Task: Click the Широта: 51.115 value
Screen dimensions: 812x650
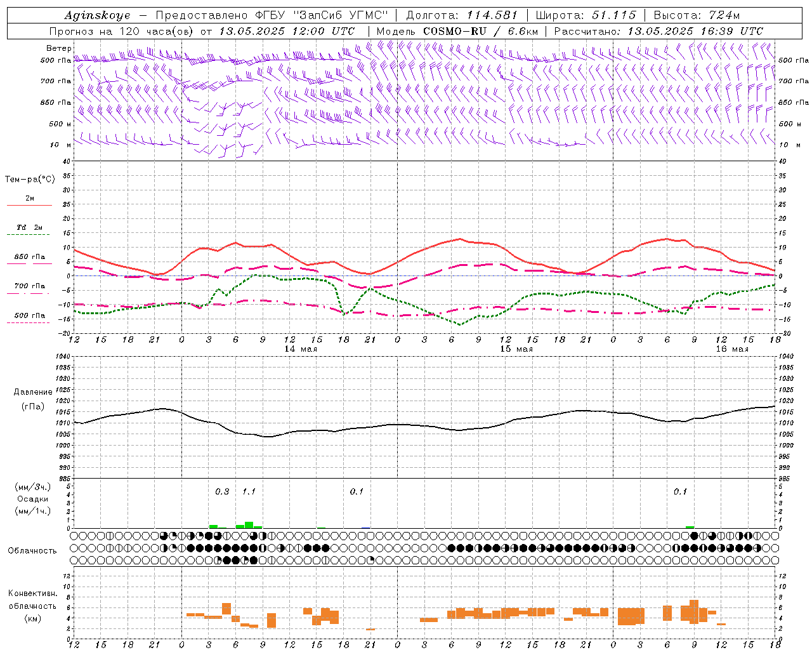Action: tap(586, 15)
